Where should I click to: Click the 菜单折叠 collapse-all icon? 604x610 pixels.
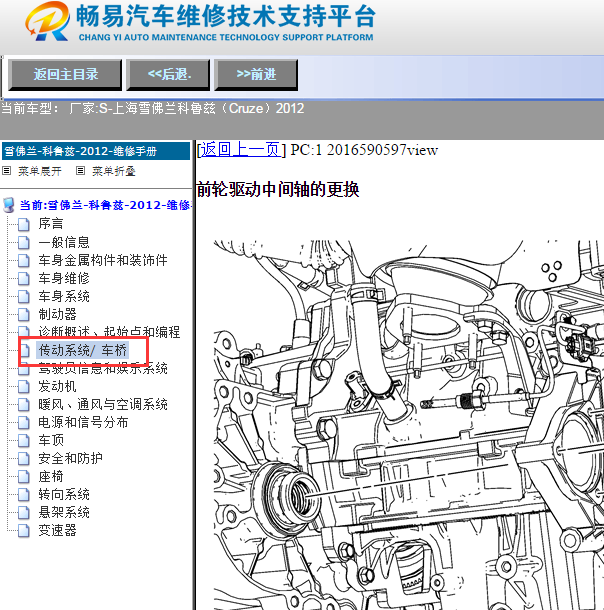81,170
